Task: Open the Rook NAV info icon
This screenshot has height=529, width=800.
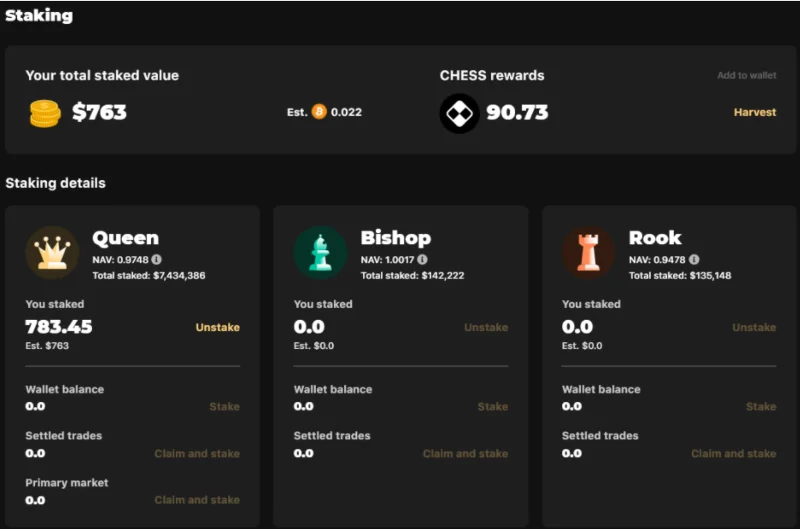Action: [694, 260]
